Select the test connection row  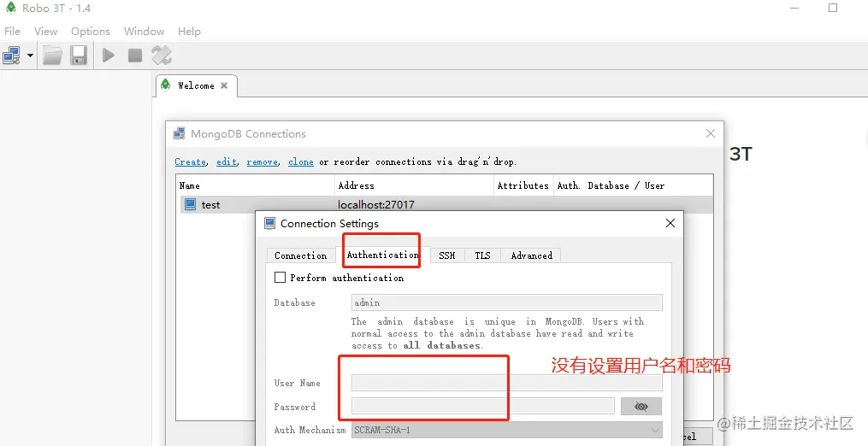point(445,205)
